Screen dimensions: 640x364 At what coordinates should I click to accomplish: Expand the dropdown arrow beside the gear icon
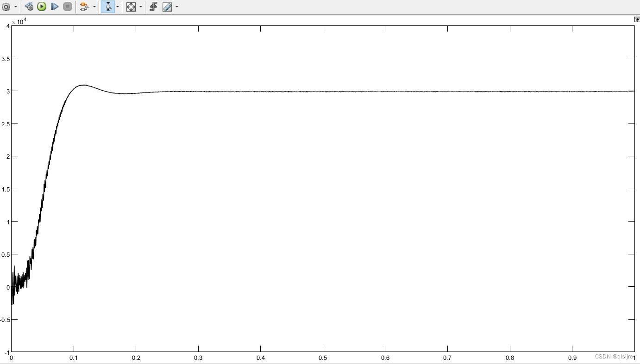click(16, 7)
